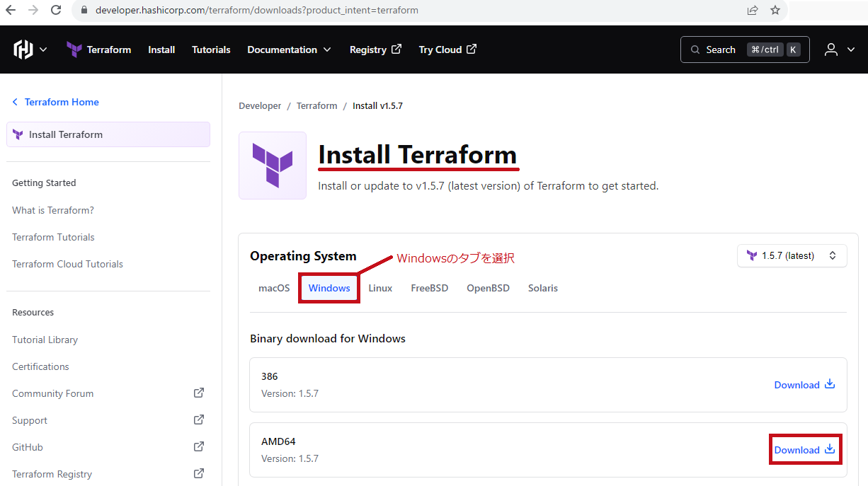Open the user account icon menu

tap(831, 50)
